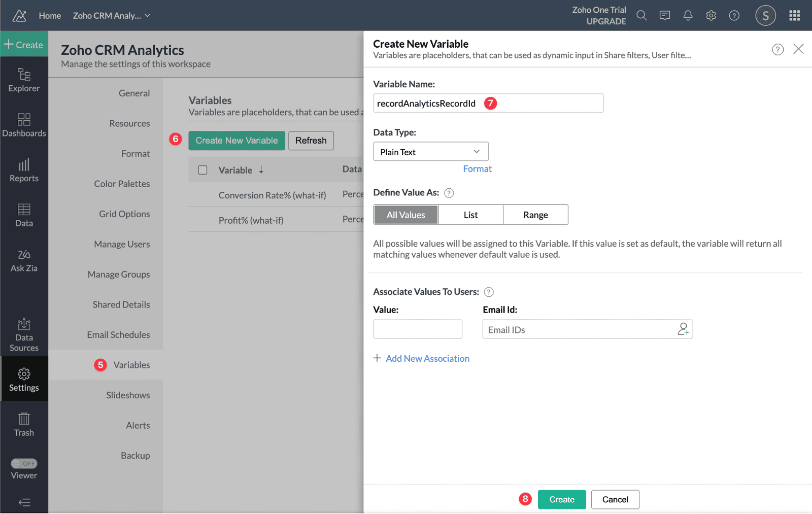Open Alerts settings tab

[x=138, y=425]
